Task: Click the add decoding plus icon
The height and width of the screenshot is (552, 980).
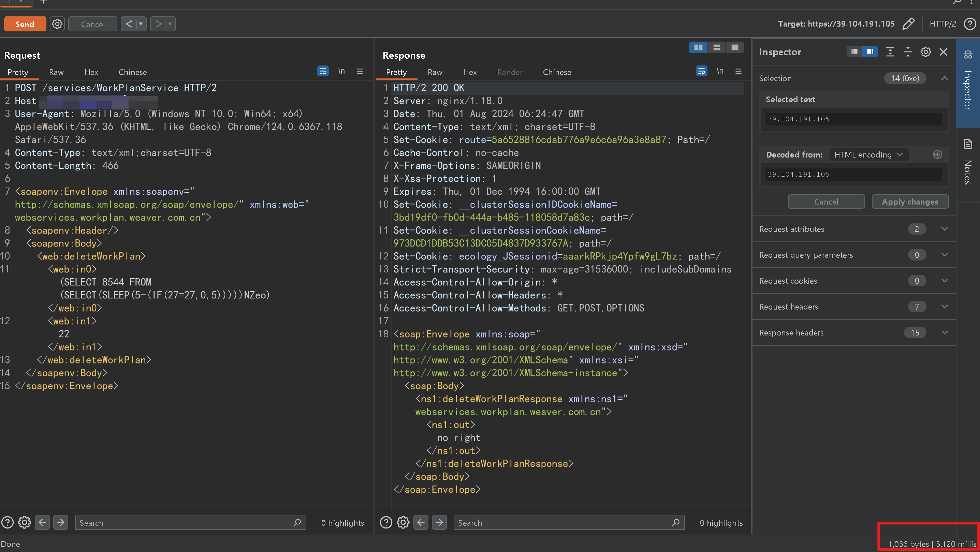Action: click(937, 154)
